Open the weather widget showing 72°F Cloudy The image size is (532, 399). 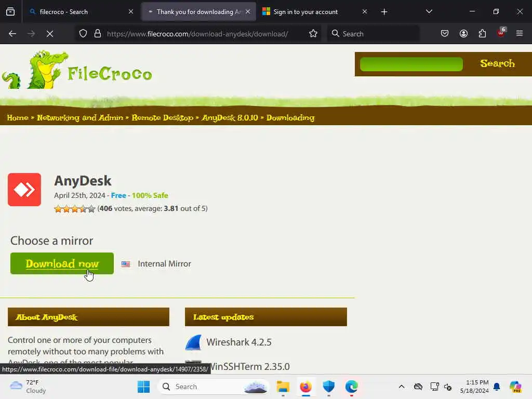pyautogui.click(x=28, y=387)
